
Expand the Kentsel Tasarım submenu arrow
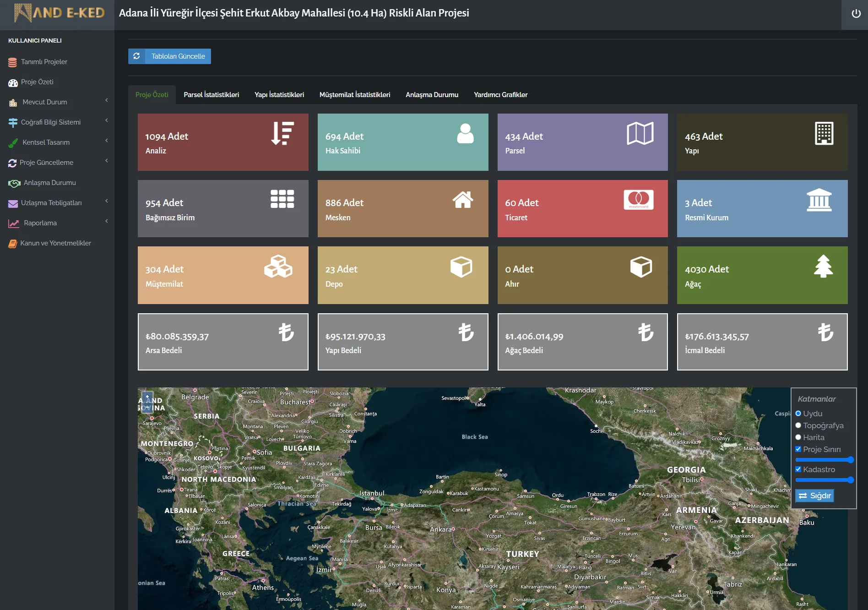[107, 141]
